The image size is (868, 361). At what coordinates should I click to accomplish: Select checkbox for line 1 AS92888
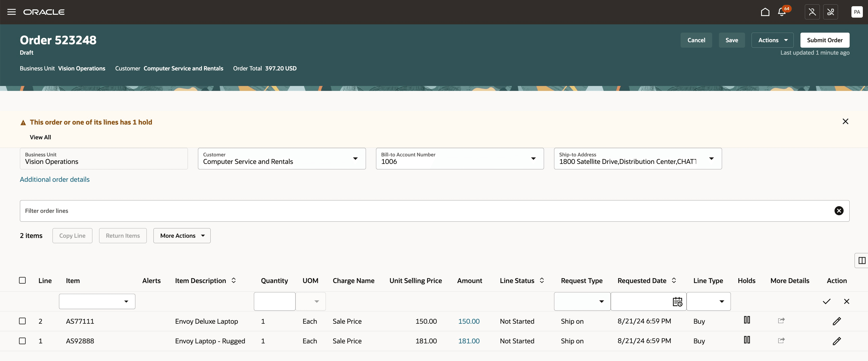click(22, 341)
